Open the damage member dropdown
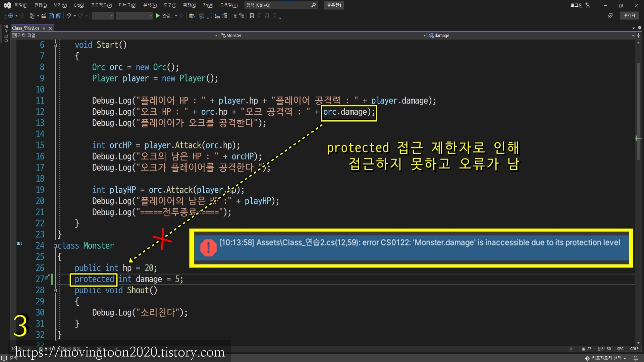644x362 pixels. [x=532, y=36]
